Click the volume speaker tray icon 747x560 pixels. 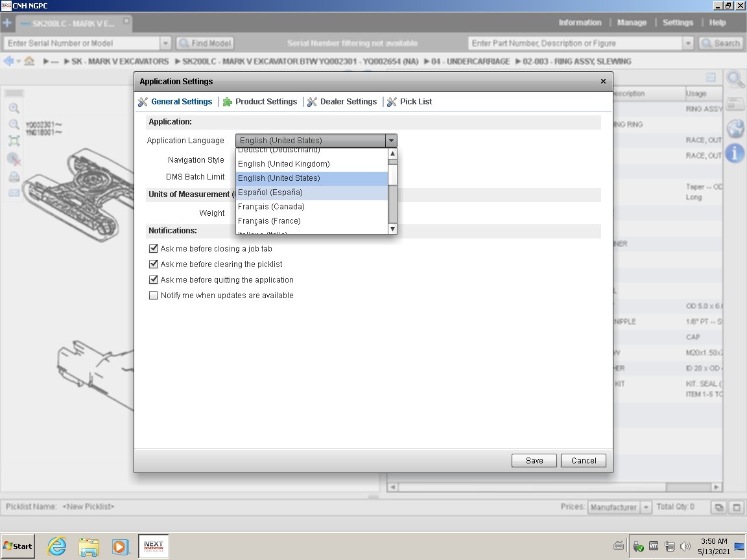coord(685,546)
